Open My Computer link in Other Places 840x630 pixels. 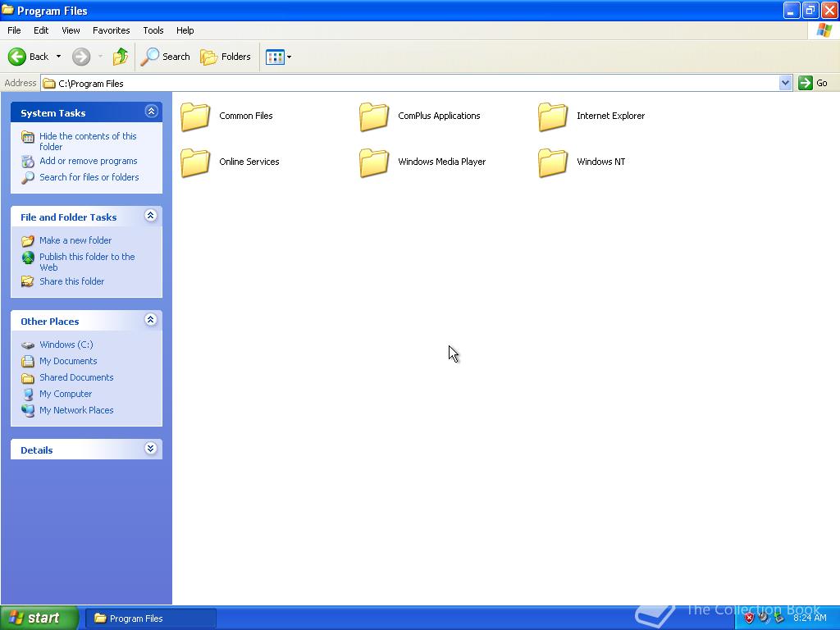pyautogui.click(x=66, y=394)
